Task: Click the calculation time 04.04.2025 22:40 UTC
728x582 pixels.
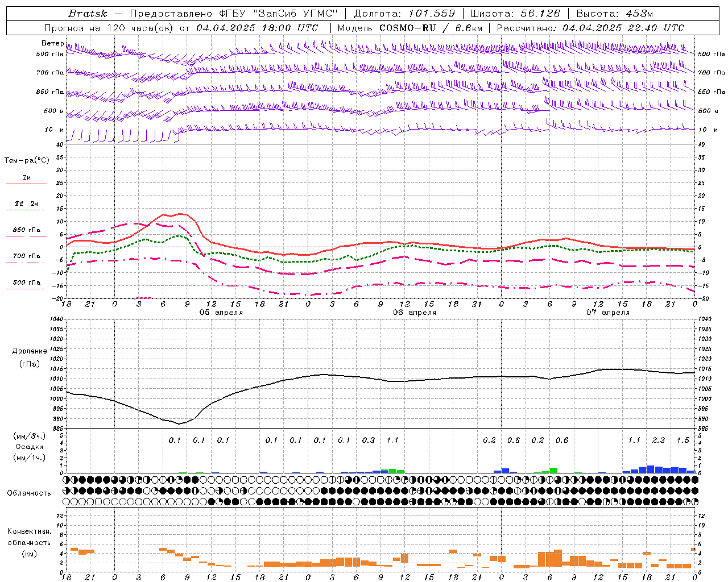Action: (623, 28)
